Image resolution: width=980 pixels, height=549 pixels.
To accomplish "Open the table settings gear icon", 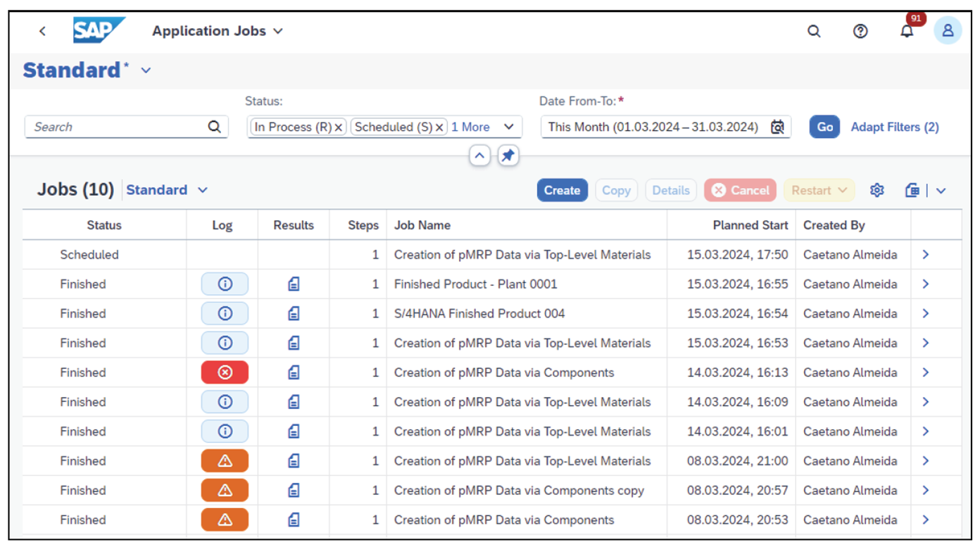I will pyautogui.click(x=877, y=190).
